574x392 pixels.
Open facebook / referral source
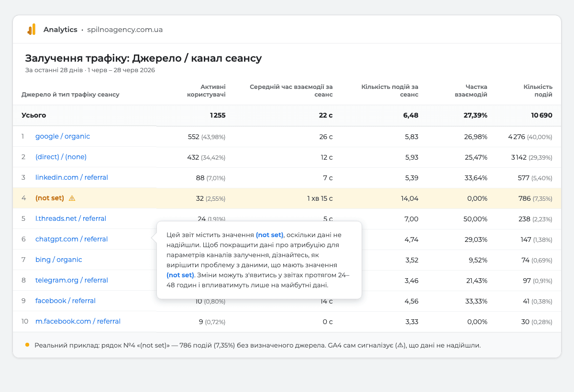point(66,301)
